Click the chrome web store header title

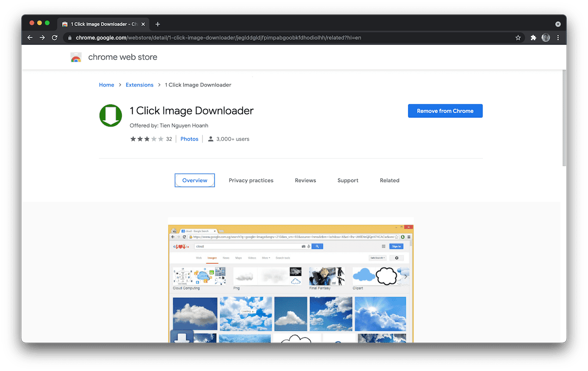(123, 57)
